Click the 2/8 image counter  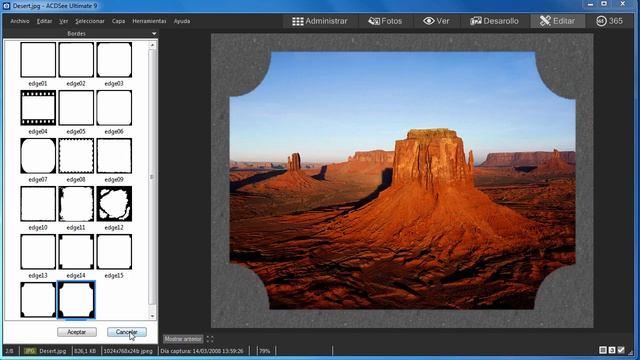coord(9,351)
